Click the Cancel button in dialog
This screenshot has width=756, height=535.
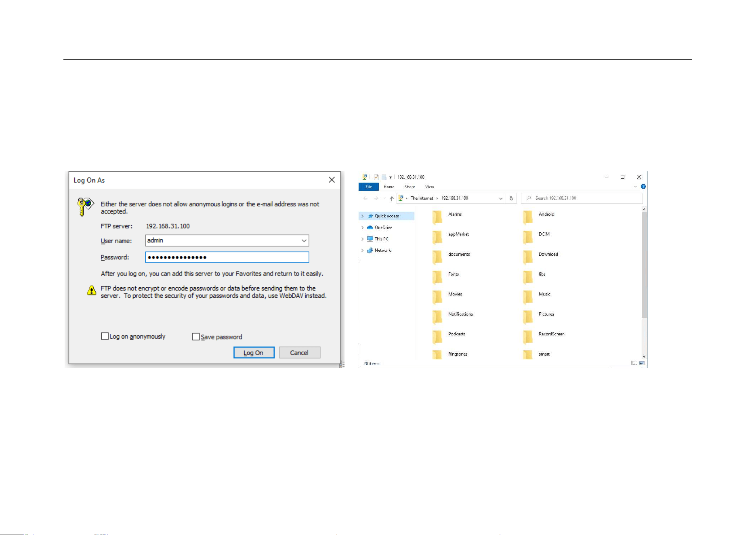pyautogui.click(x=299, y=353)
